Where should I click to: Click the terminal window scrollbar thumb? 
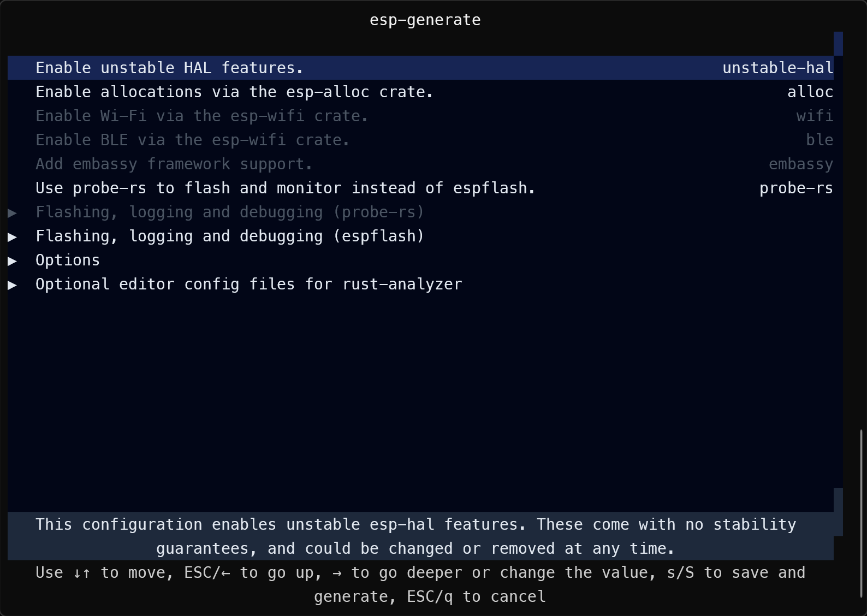pos(862,513)
